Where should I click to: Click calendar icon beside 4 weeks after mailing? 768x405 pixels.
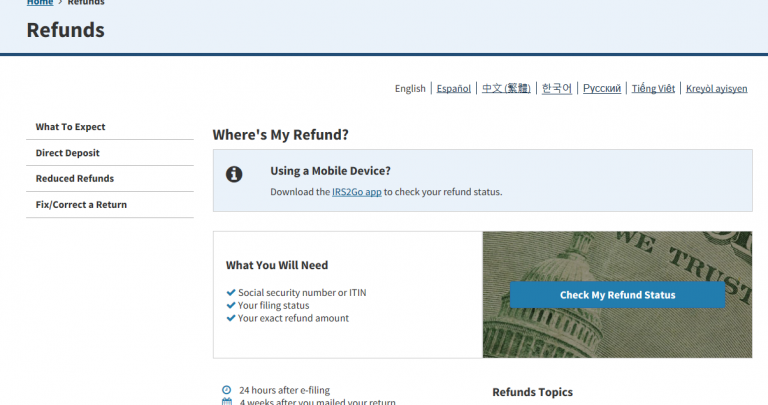[x=227, y=402]
